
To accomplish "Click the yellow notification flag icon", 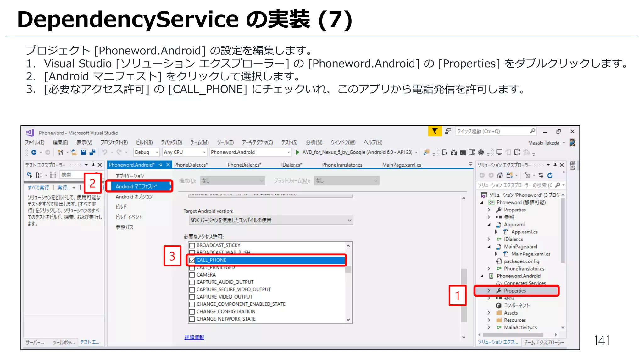I will coord(435,131).
